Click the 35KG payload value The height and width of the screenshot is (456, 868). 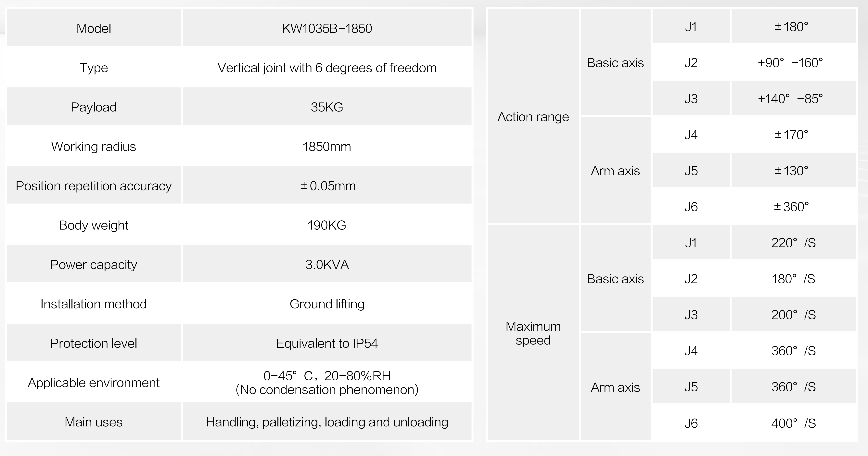[x=327, y=107]
